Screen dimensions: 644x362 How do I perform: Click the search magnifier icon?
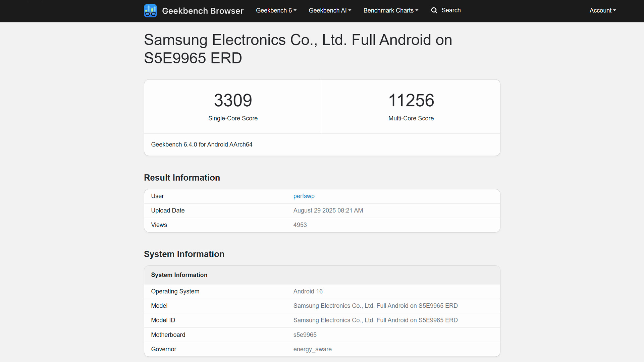[x=434, y=10]
